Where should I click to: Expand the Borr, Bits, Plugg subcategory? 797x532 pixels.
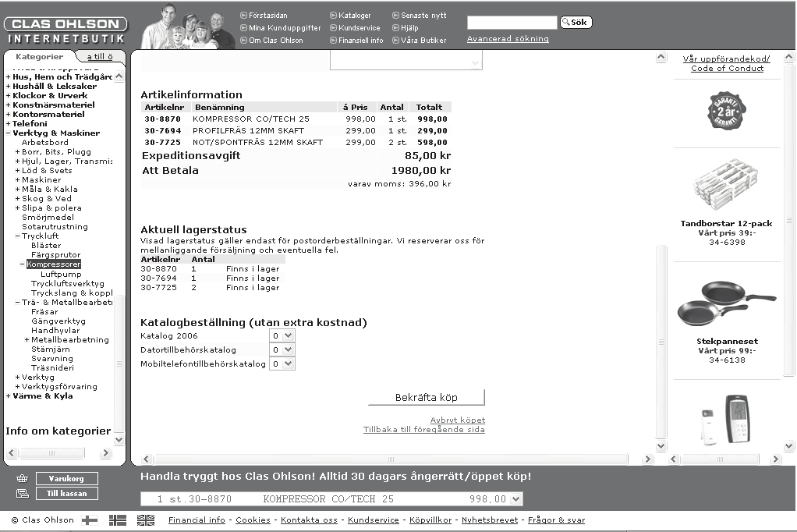17,152
